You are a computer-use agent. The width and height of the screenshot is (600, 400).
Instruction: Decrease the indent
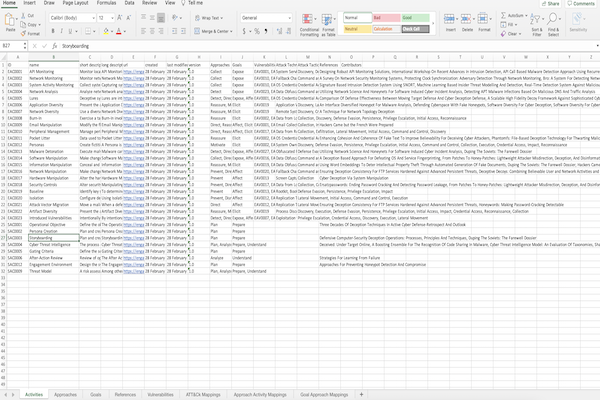tap(174, 31)
